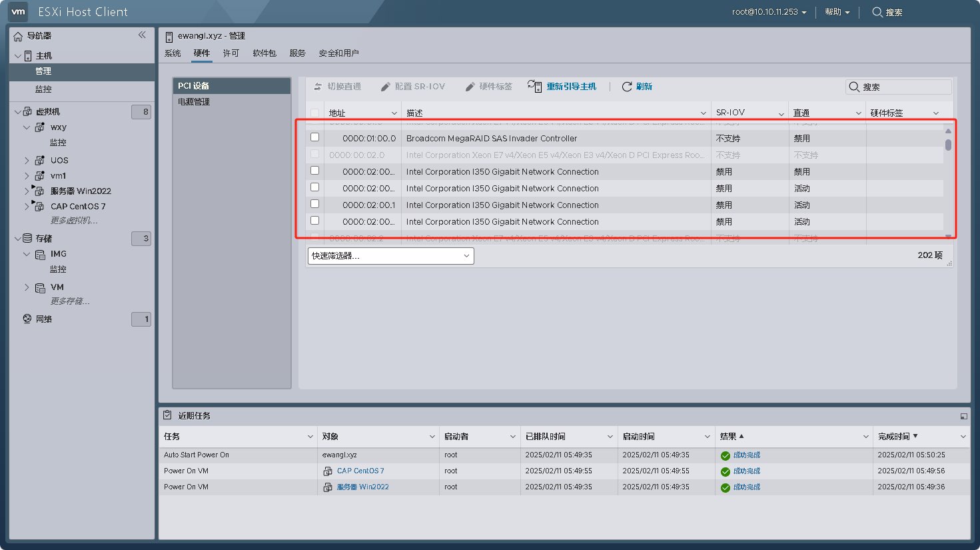Select checkbox for address 0000:02:00.1 device
980x550 pixels.
[315, 204]
